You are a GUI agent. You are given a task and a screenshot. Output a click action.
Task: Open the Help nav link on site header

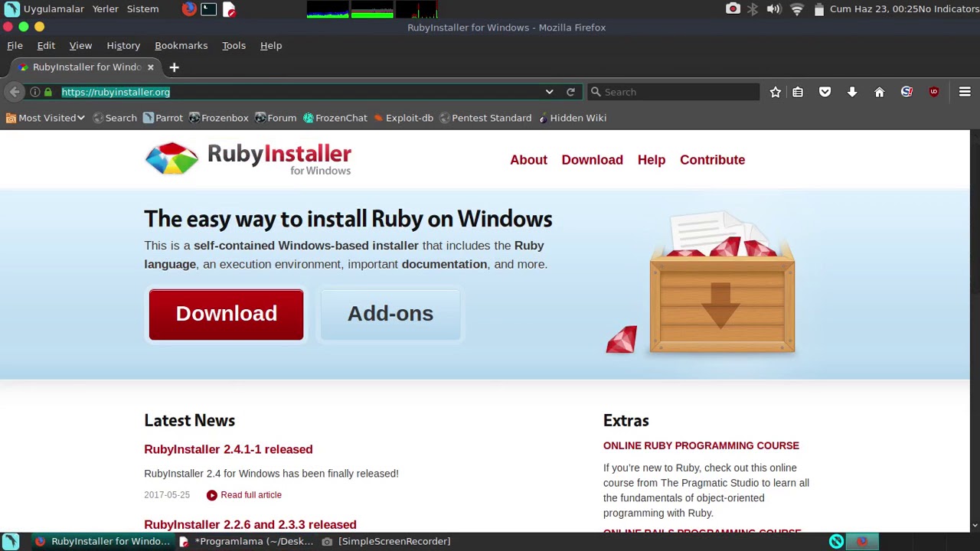pos(652,160)
